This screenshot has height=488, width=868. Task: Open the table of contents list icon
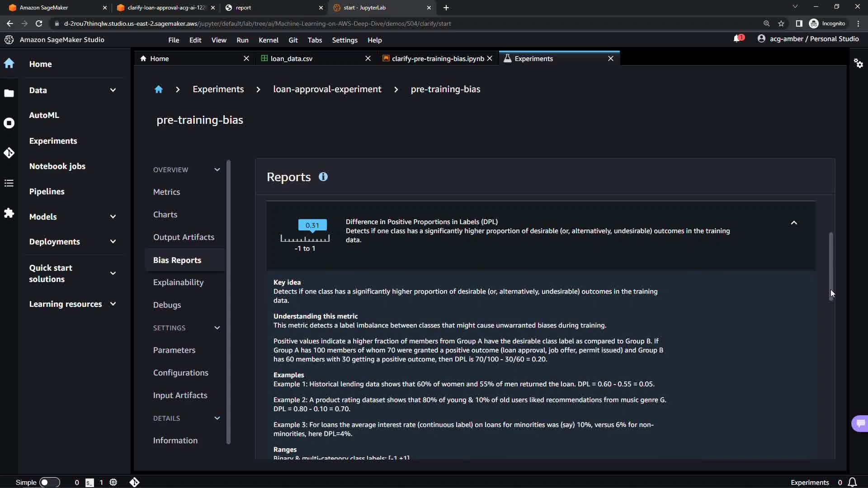point(9,183)
